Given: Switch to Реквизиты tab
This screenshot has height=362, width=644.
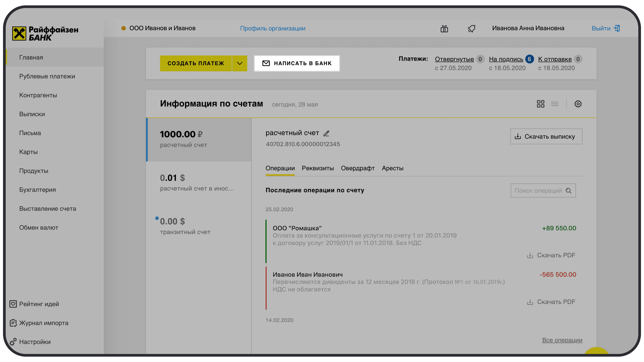Looking at the screenshot, I should (x=318, y=168).
